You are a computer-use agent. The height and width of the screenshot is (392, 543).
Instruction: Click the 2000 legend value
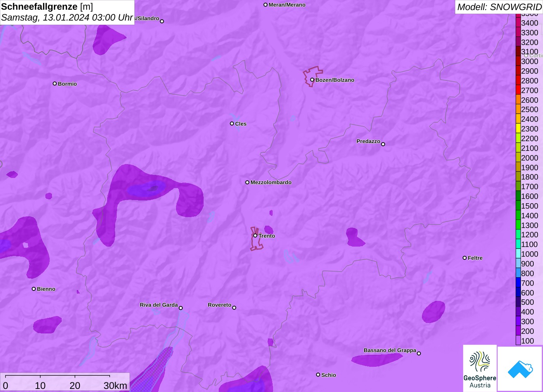click(x=529, y=157)
